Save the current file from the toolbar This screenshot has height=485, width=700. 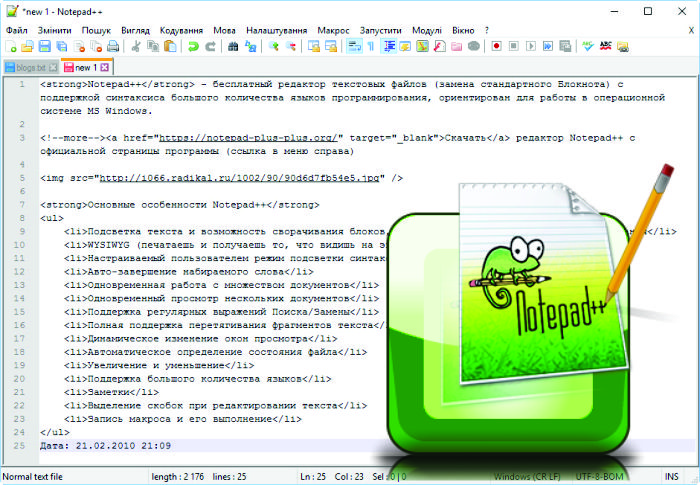tap(45, 46)
